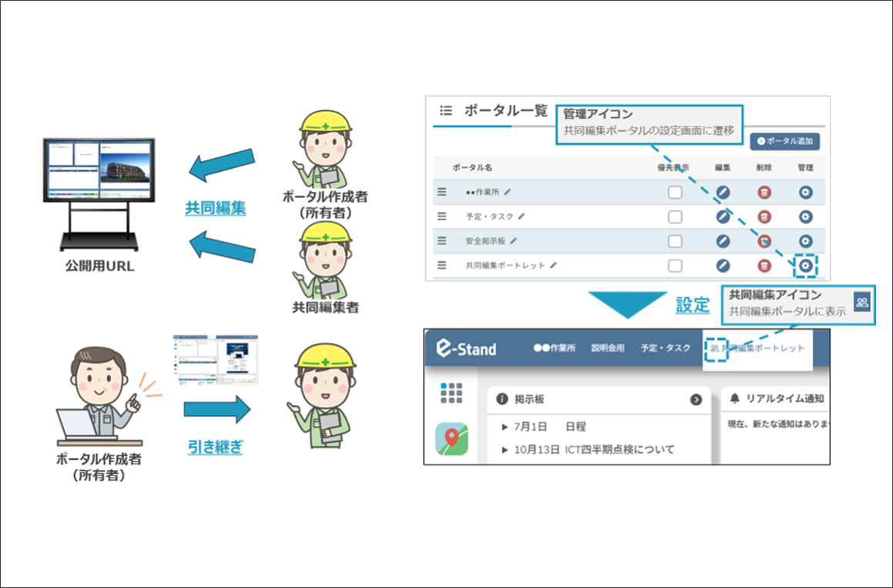The width and height of the screenshot is (893, 588).
Task: Enable 優先表示 for ●●作業所
Action: (676, 192)
